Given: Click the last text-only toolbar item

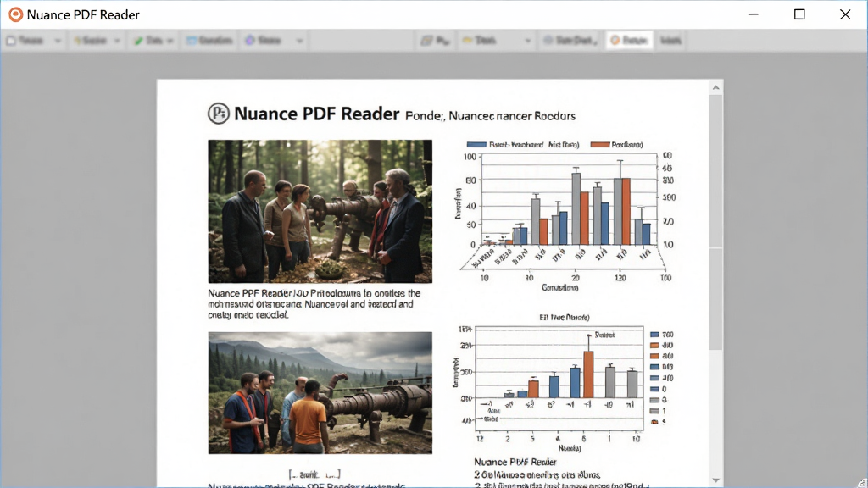Looking at the screenshot, I should [671, 41].
